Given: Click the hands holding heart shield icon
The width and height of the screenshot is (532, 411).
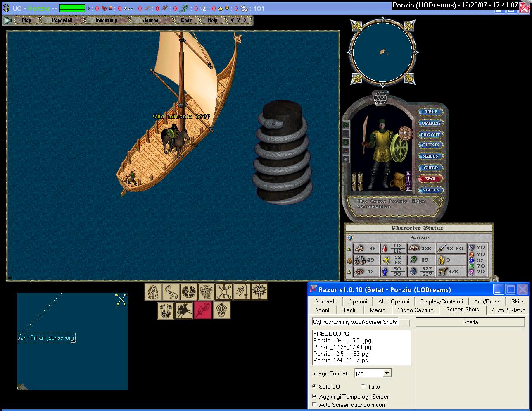Looking at the screenshot, I should click(221, 310).
